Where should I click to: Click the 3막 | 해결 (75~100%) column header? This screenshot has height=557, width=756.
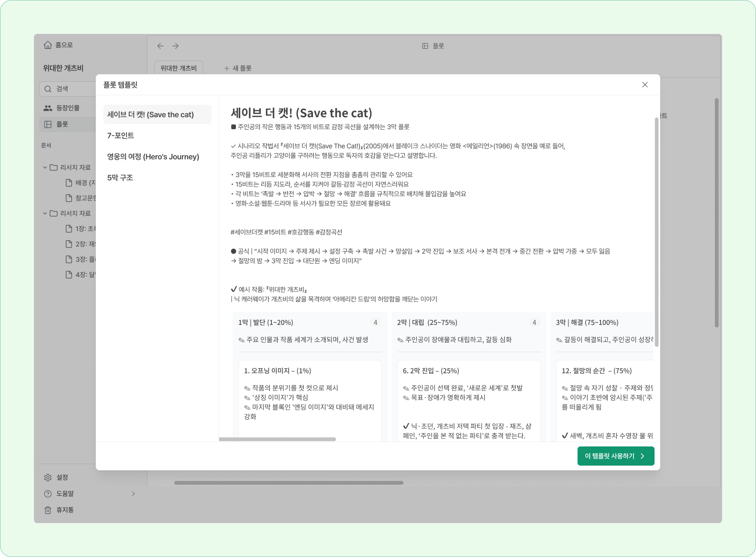(x=587, y=323)
